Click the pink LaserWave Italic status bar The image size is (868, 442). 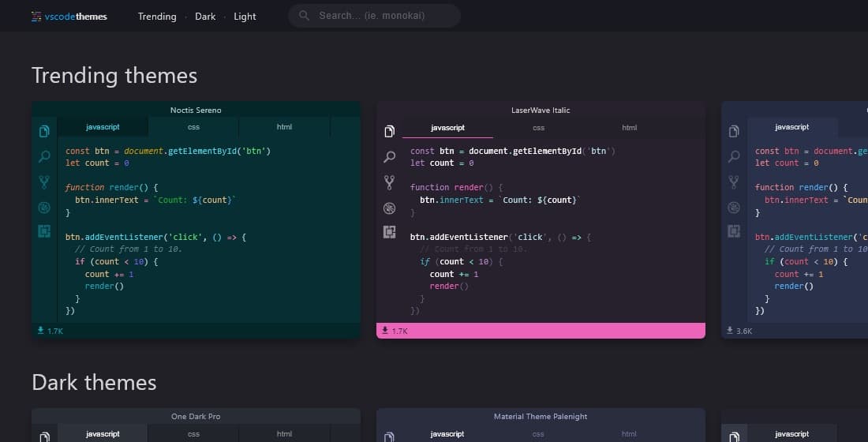coord(552,331)
